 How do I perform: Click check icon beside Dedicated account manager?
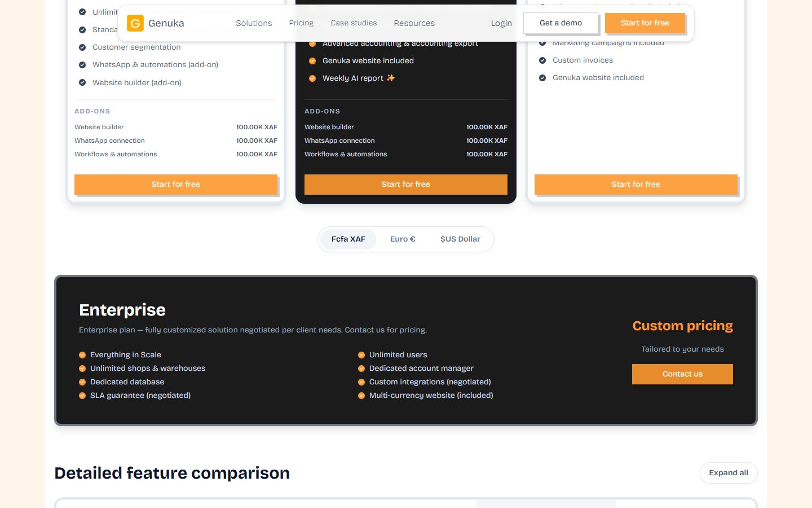pos(361,369)
